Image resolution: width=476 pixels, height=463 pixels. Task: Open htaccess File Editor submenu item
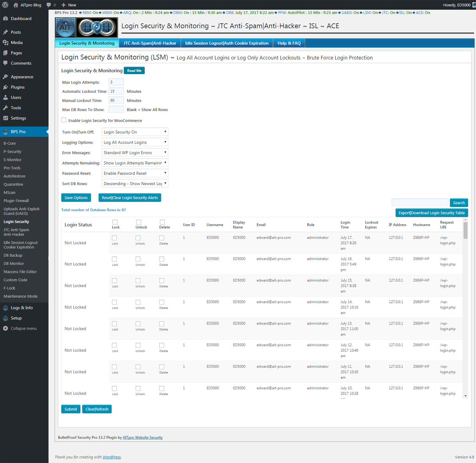(20, 272)
